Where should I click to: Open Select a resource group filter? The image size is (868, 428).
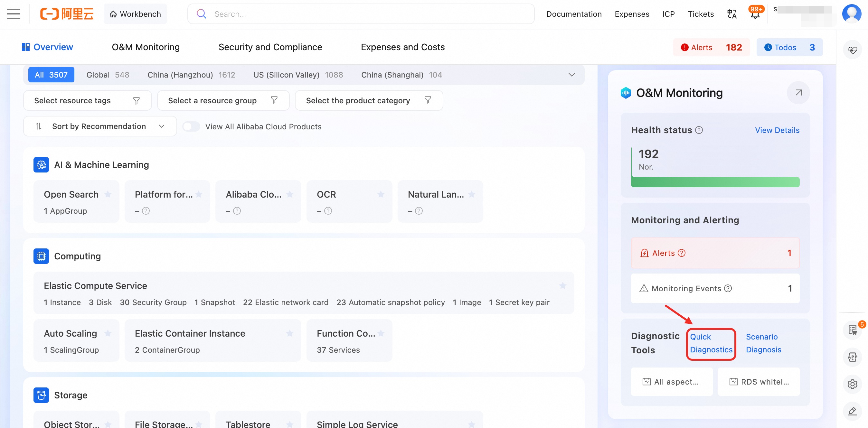pyautogui.click(x=223, y=100)
